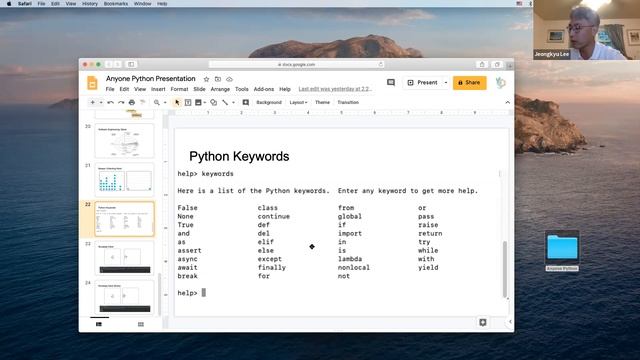Click the Python Keywords slide title
Viewport: 640px width, 360px height.
click(239, 156)
